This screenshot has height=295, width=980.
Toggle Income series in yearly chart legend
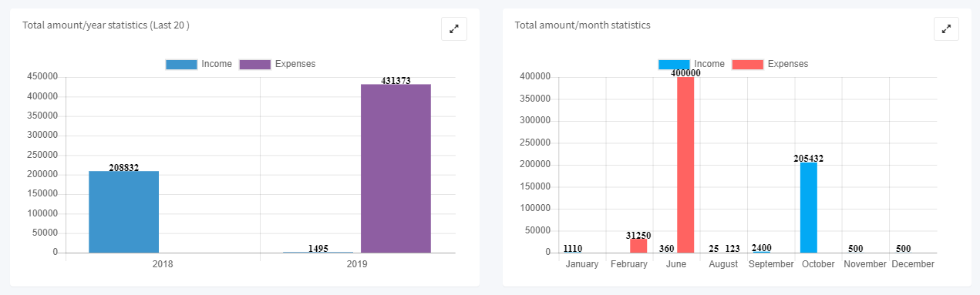click(x=199, y=64)
